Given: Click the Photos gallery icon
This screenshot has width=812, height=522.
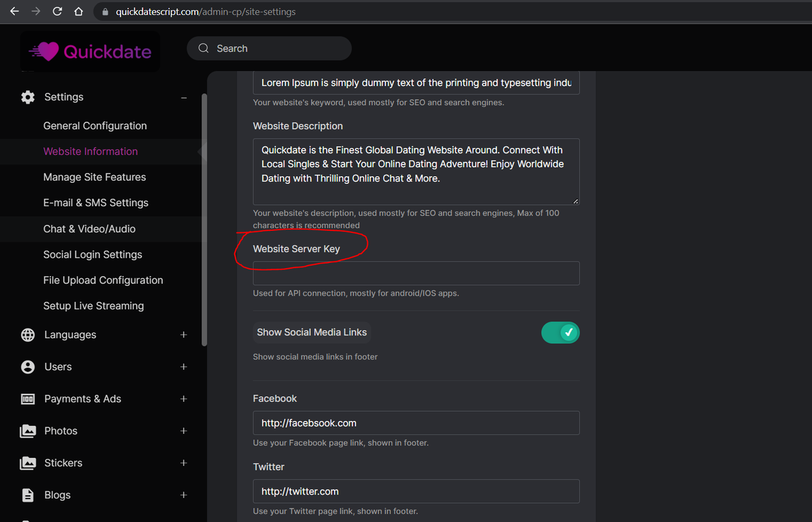Looking at the screenshot, I should tap(27, 431).
